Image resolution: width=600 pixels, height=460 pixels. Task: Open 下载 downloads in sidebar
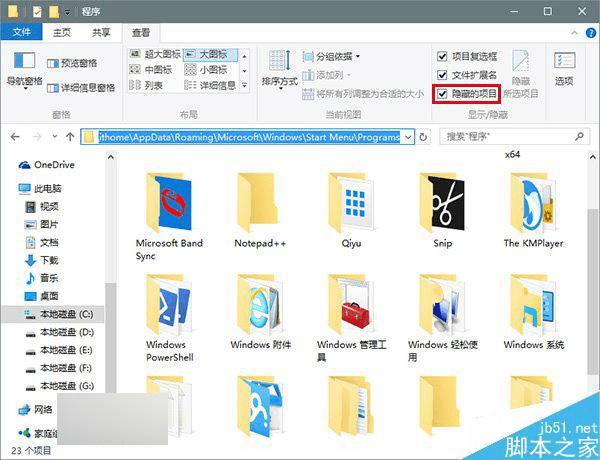[x=42, y=260]
